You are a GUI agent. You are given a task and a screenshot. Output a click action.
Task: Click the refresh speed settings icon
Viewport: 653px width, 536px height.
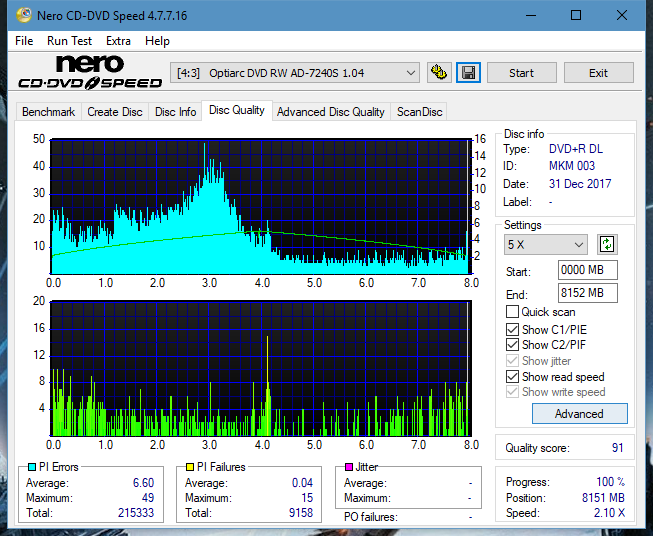point(607,244)
